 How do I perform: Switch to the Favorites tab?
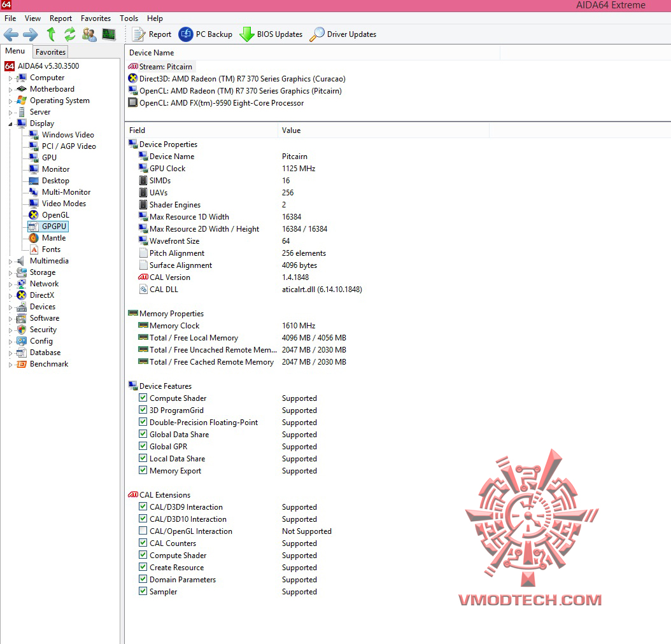(50, 52)
